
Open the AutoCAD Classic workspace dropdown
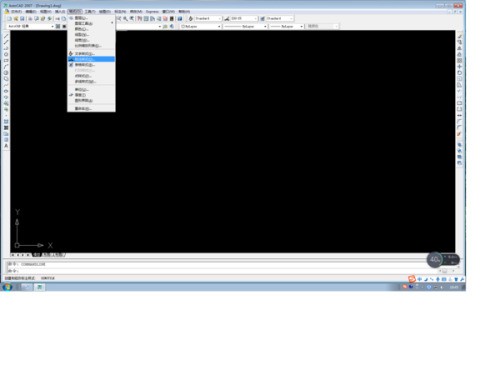tap(30, 26)
